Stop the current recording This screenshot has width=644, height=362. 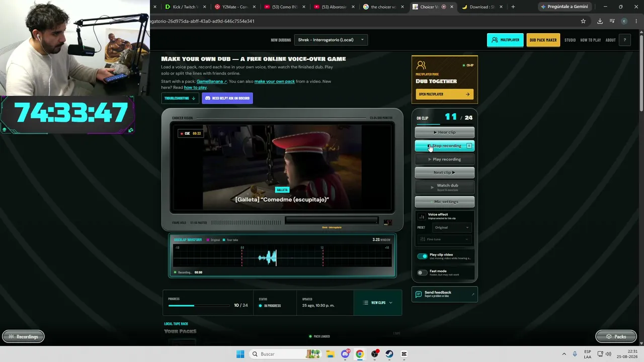444,146
